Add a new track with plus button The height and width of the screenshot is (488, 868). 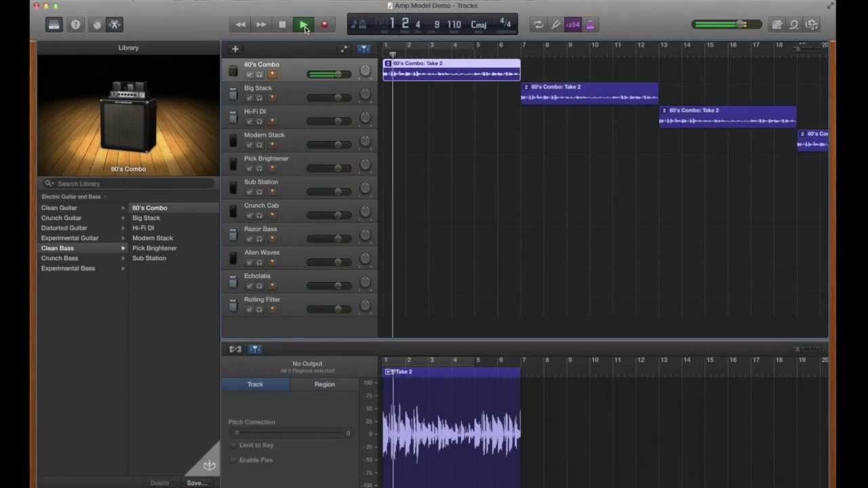(235, 49)
